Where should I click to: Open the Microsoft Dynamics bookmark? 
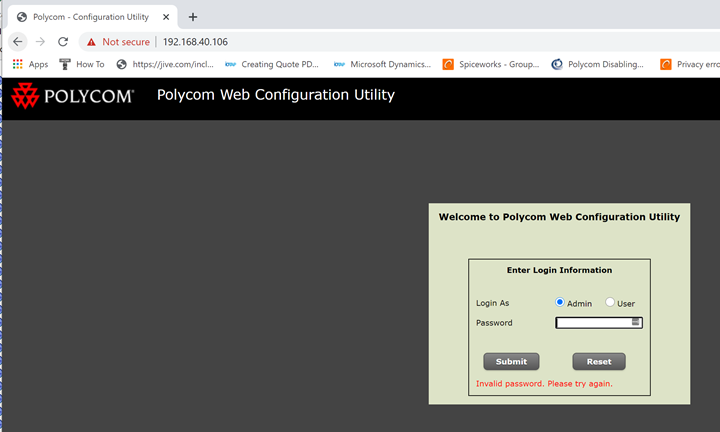382,64
